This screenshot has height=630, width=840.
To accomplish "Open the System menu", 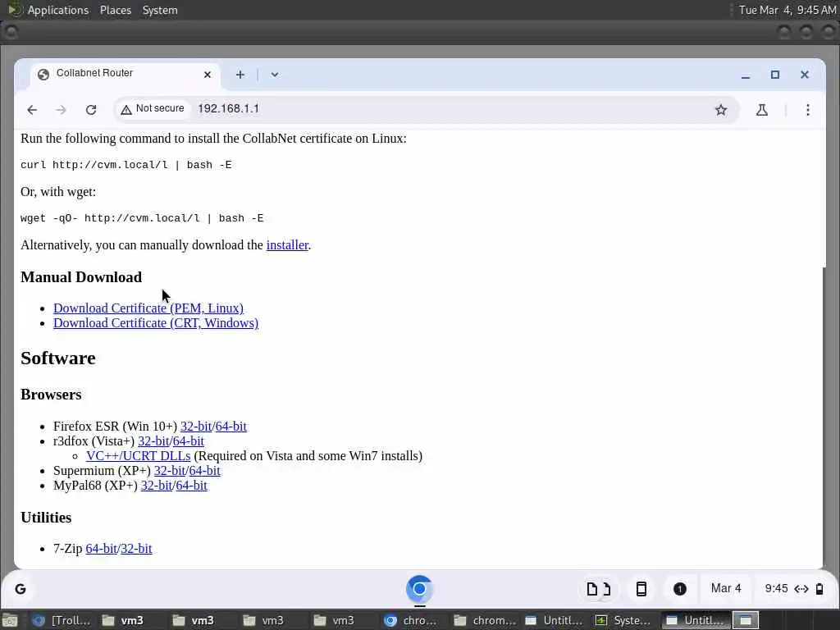I will (x=160, y=10).
